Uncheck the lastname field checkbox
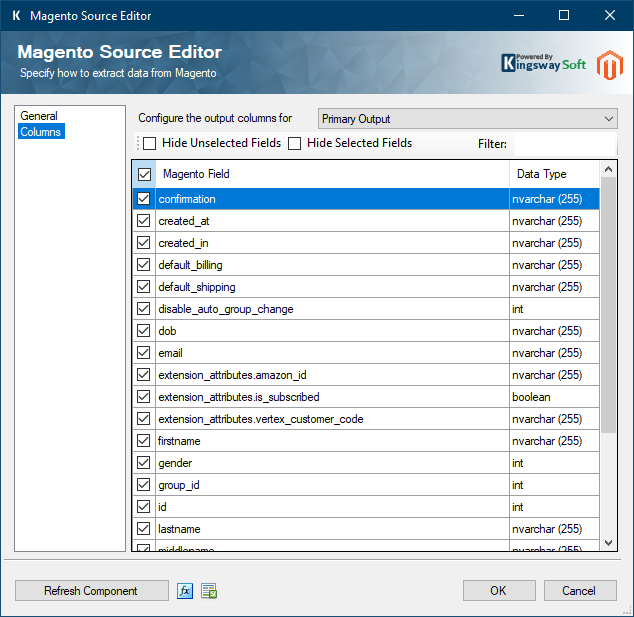 click(x=144, y=528)
